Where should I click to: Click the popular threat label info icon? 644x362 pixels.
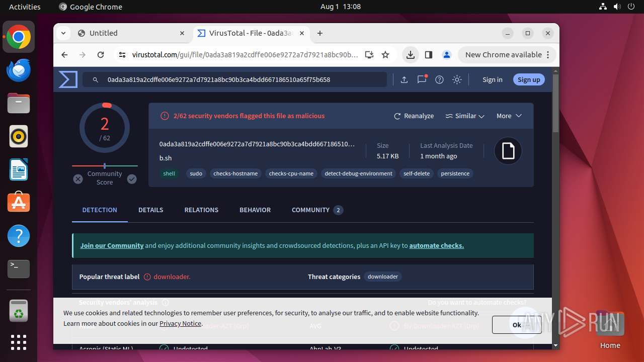[x=147, y=277]
